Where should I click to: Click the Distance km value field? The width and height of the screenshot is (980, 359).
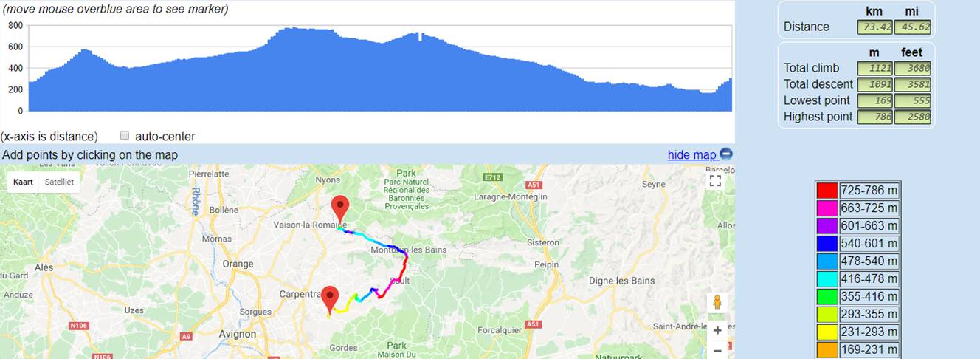875,27
